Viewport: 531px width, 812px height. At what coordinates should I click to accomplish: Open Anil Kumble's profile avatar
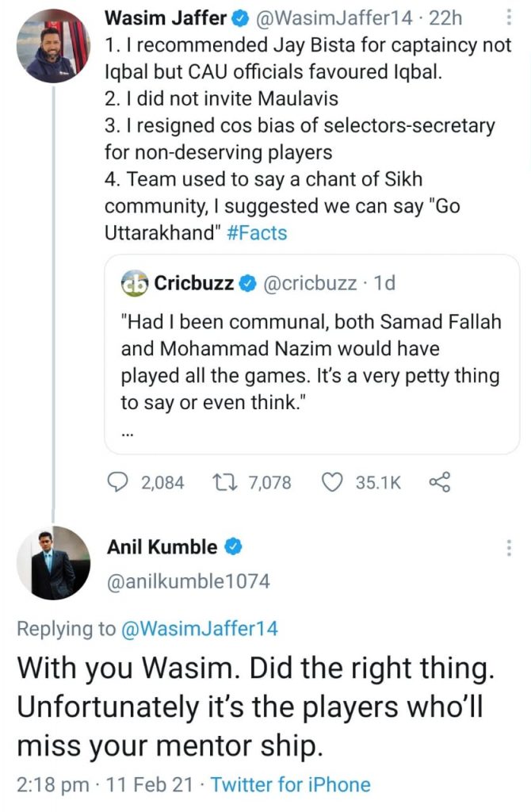(53, 561)
